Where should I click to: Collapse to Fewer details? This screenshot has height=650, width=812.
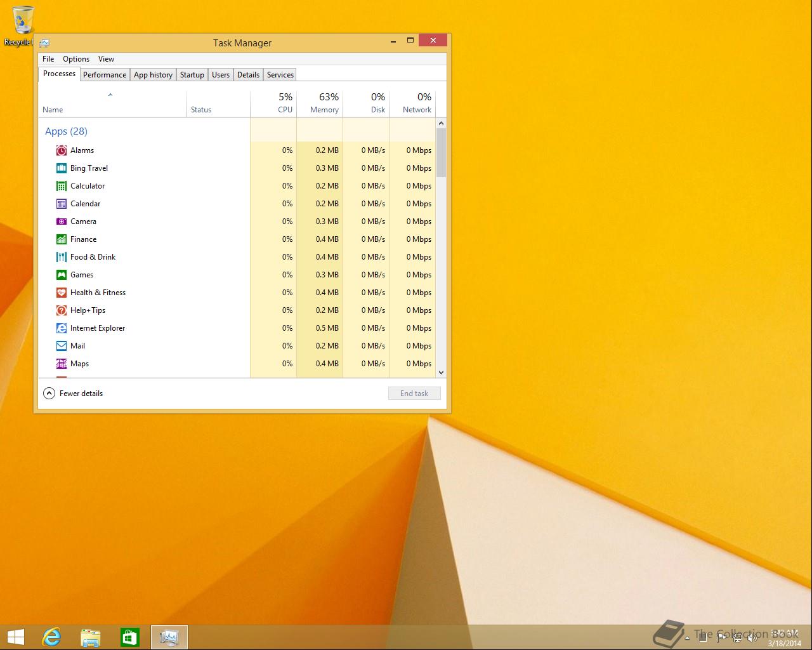73,394
